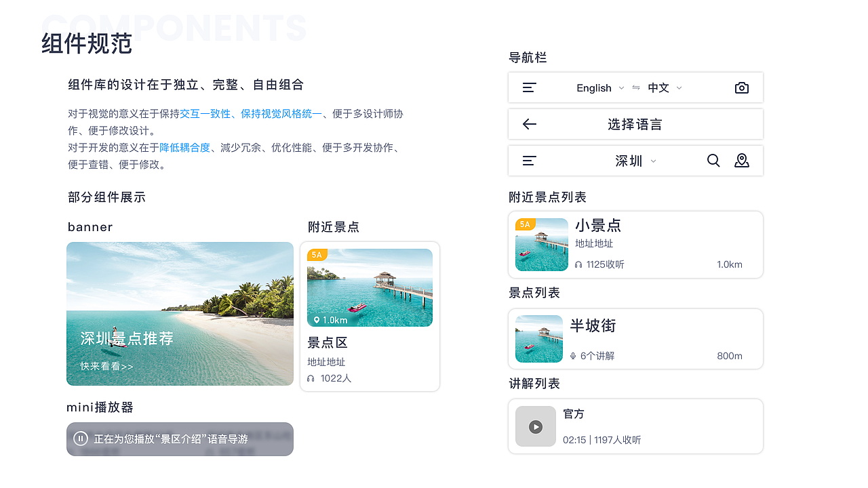Image resolution: width=868 pixels, height=488 pixels.
Task: Click the headphone icon showing 1125收听
Action: (x=578, y=264)
